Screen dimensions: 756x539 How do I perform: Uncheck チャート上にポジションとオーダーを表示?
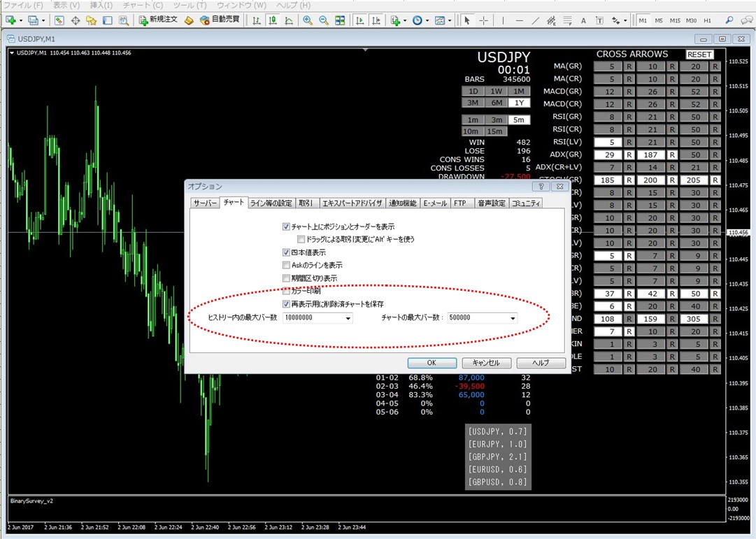coord(286,226)
